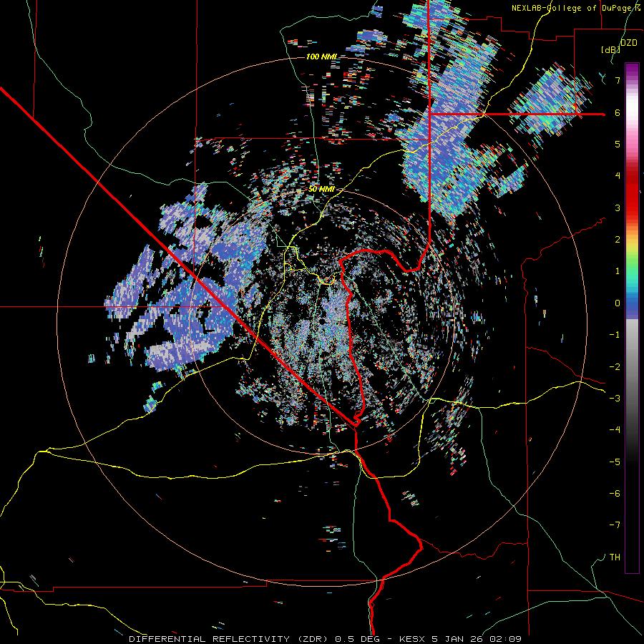Click the "100 NMI" range ring label
644x644 pixels.
point(321,57)
